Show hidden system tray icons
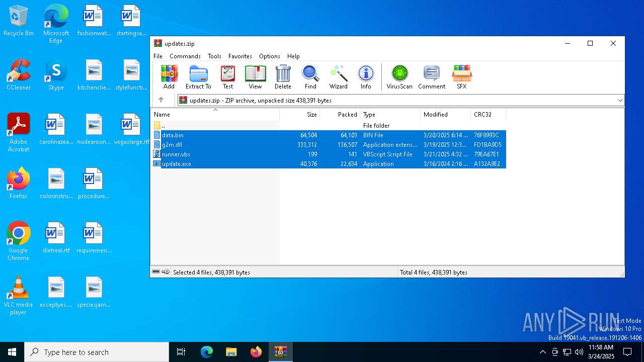Screen dimensions: 644x362 [x=542, y=352]
